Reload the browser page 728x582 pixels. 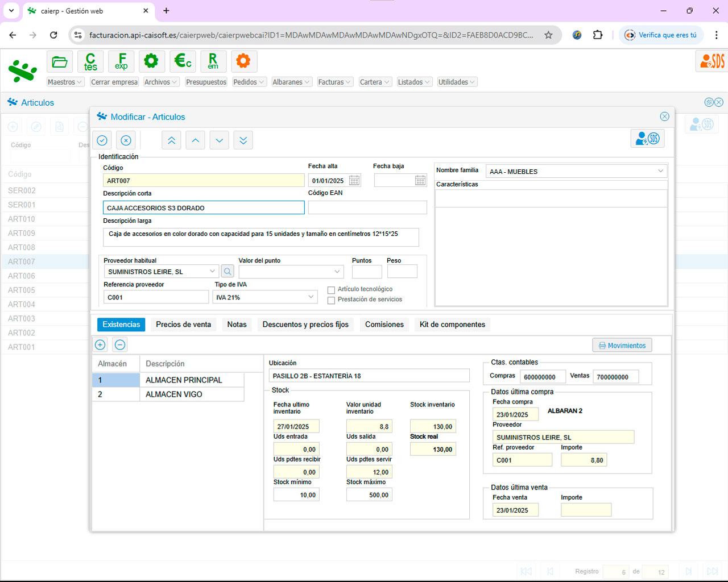click(53, 35)
